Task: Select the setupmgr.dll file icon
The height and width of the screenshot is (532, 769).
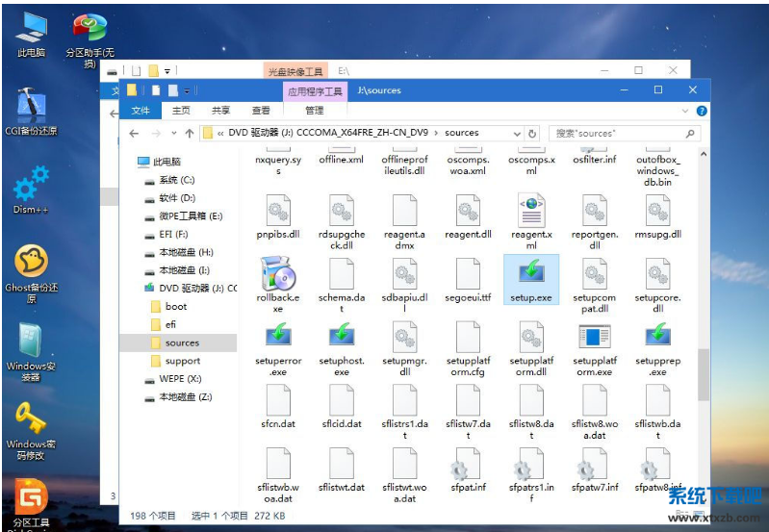Action: point(404,337)
